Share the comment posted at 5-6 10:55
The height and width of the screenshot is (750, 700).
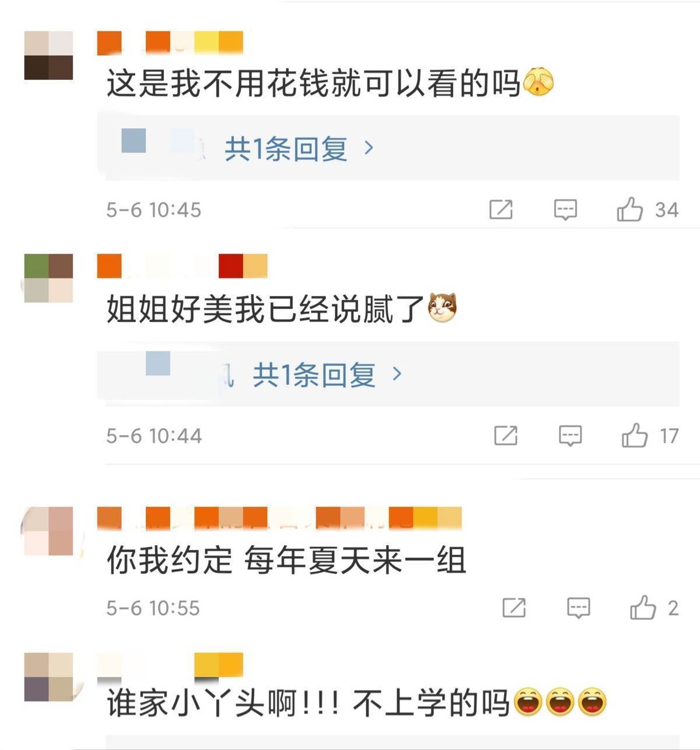[x=514, y=608]
